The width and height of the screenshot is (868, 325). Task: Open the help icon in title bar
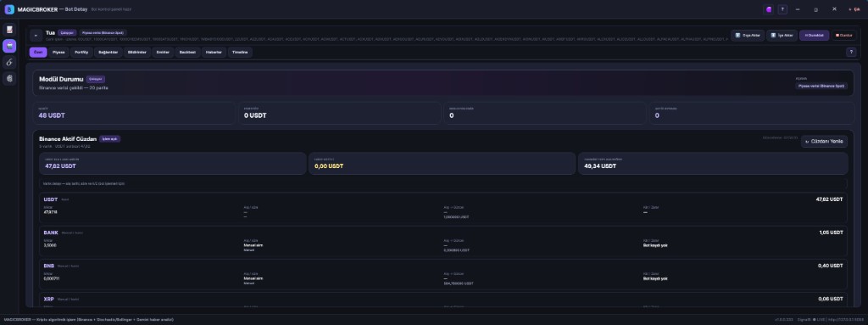click(782, 9)
